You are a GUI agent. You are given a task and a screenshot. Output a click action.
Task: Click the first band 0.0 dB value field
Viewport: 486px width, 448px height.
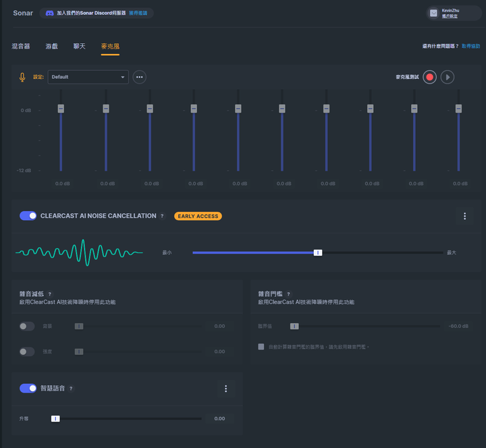tap(63, 184)
